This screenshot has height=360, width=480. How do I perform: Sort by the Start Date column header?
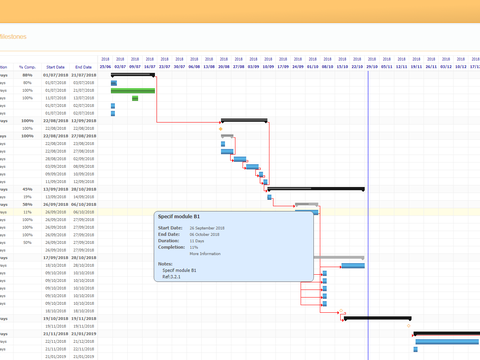pos(55,67)
